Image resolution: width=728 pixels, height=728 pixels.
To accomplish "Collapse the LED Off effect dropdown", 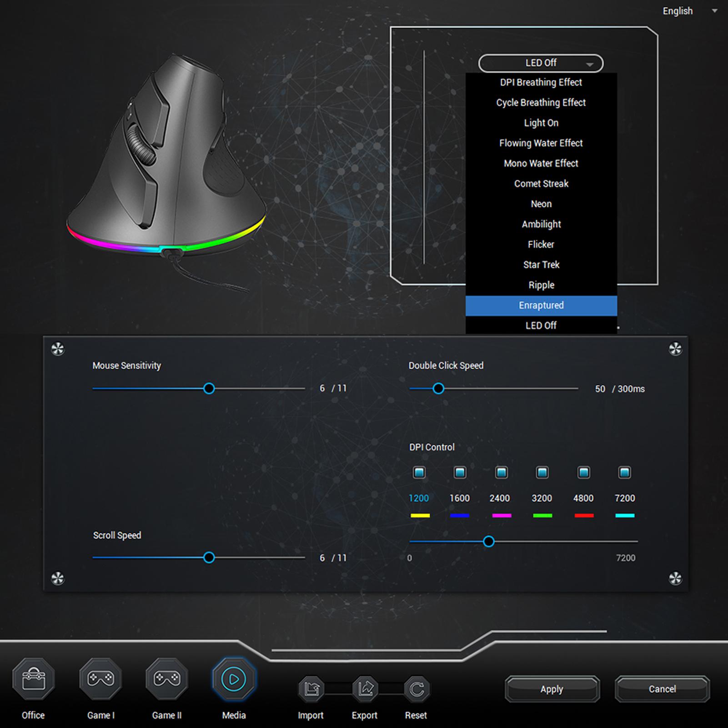I will (x=541, y=63).
